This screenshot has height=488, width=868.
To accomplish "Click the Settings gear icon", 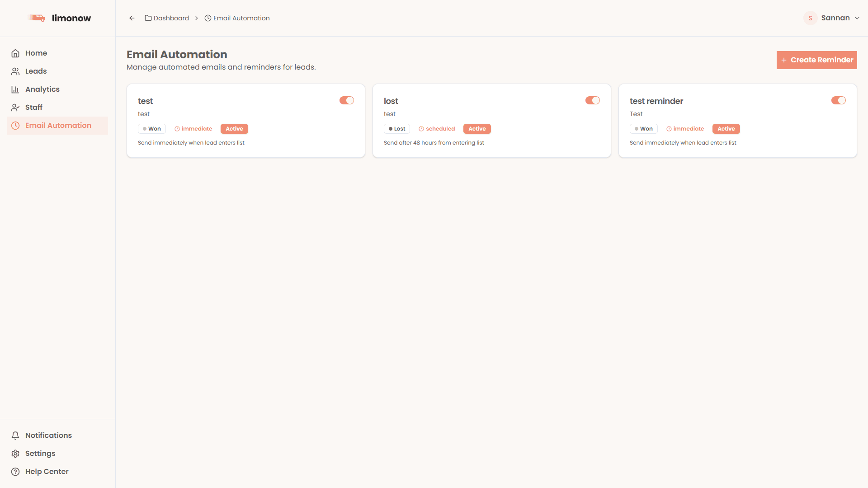I will pos(15,453).
